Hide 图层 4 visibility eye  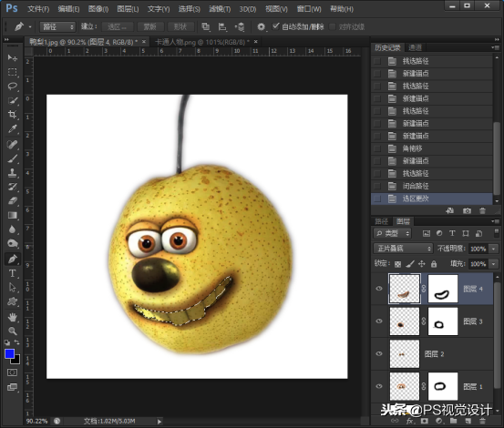pyautogui.click(x=379, y=289)
